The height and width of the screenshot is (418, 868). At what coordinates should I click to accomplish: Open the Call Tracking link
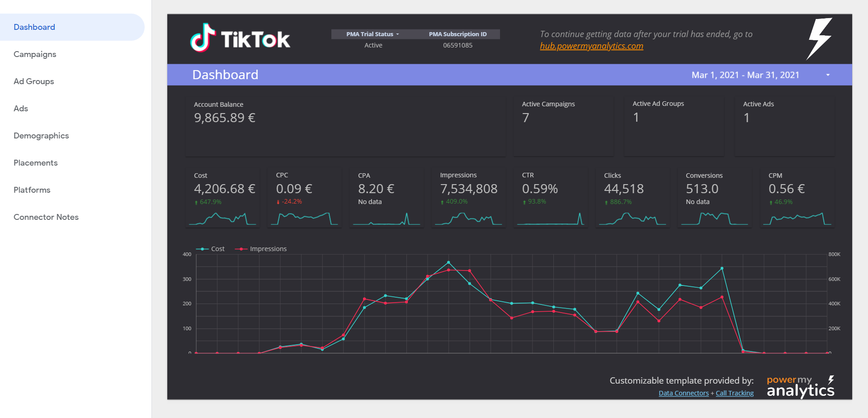click(x=734, y=393)
